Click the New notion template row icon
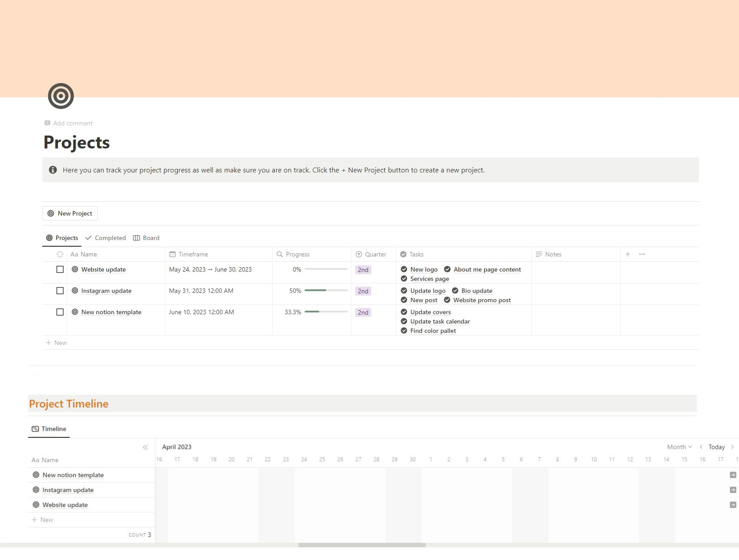Screen dimensions: 739x560 pos(75,312)
